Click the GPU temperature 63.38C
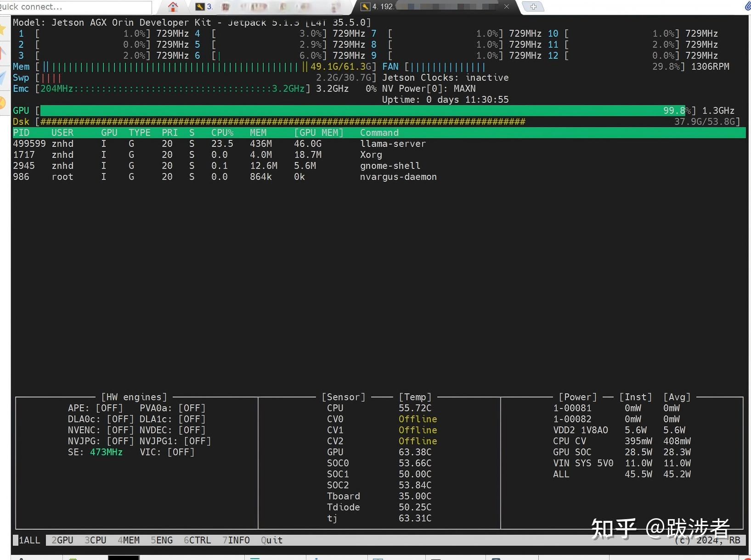 coord(415,452)
